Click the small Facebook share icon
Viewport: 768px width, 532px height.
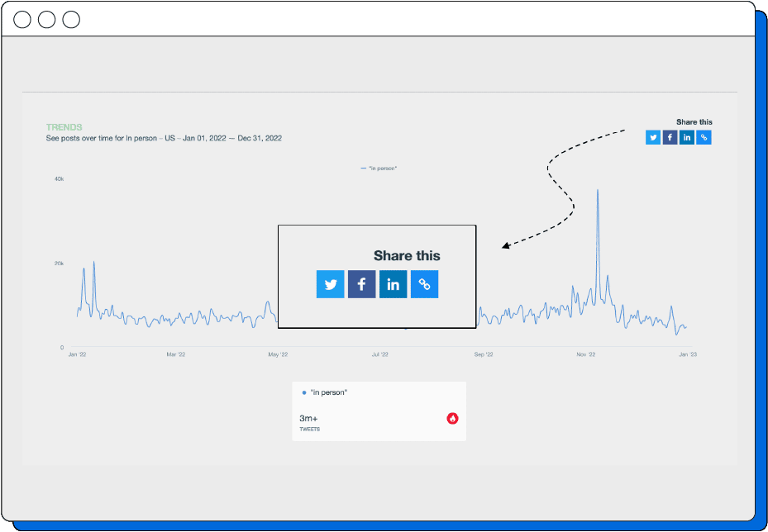pos(670,137)
